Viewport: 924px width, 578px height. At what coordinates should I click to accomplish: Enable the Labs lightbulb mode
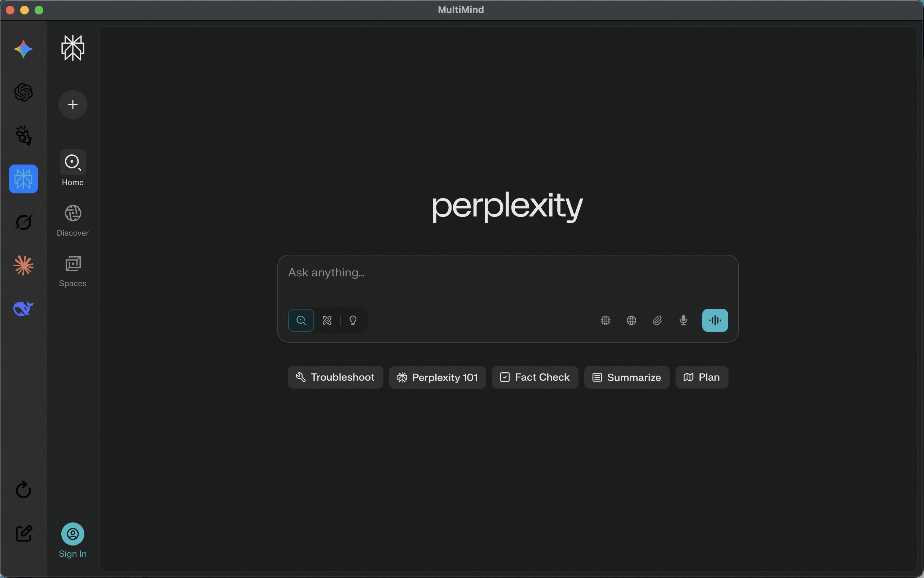353,320
